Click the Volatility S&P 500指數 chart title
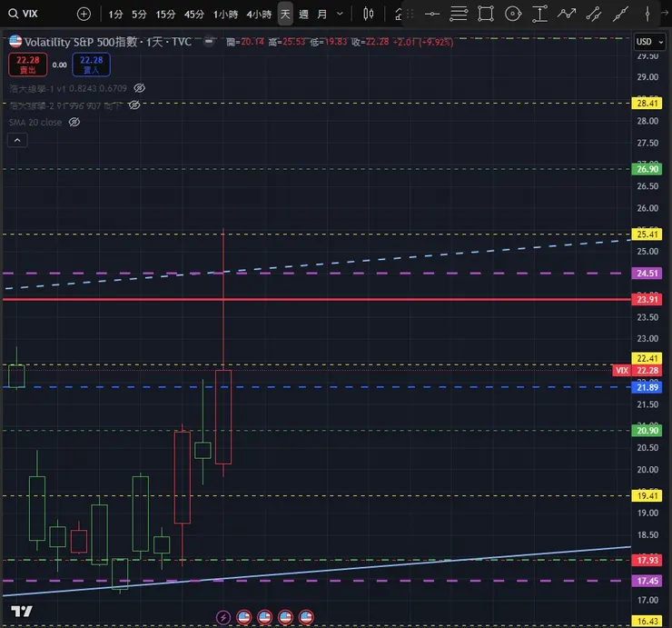The width and height of the screenshot is (672, 628). coord(81,42)
